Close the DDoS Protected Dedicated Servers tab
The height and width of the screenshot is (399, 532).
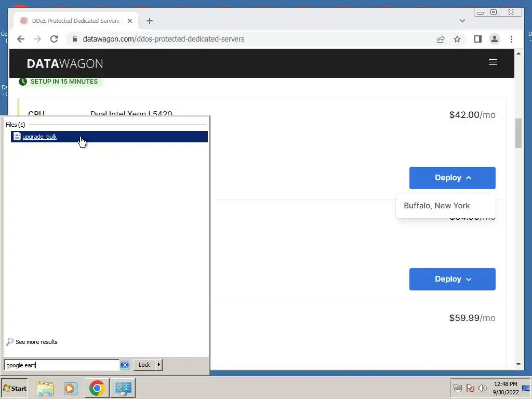tap(129, 21)
